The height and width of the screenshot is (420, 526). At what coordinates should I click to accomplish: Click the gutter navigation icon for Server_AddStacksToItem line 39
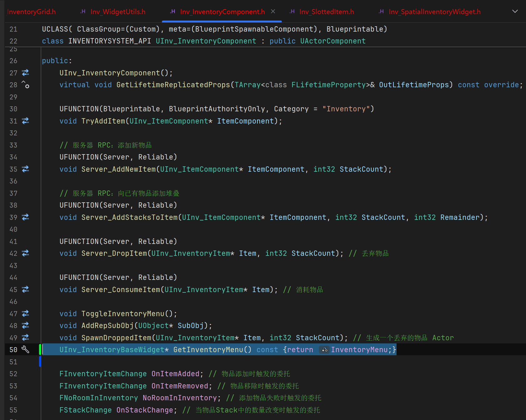point(25,217)
